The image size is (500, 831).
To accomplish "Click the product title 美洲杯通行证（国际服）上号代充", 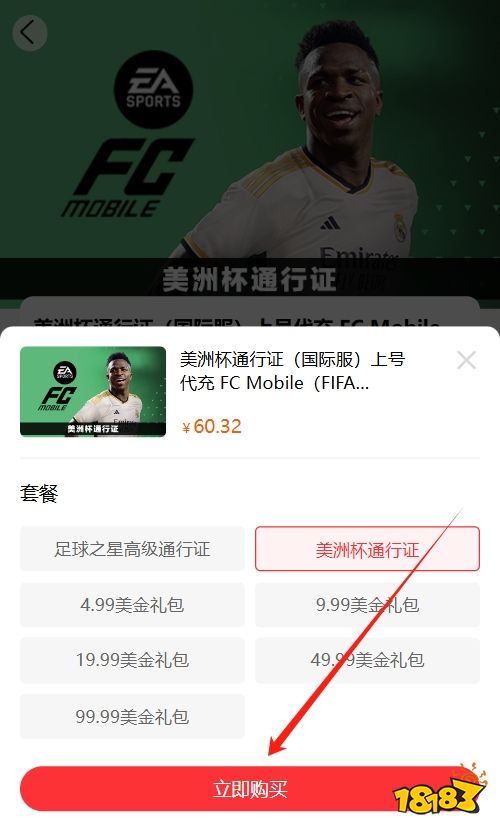I will click(x=292, y=371).
